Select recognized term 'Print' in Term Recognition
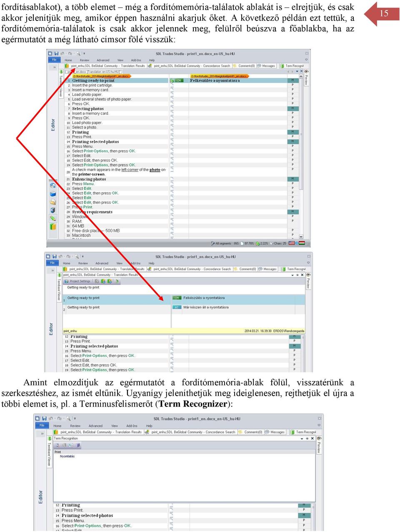 point(57,452)
